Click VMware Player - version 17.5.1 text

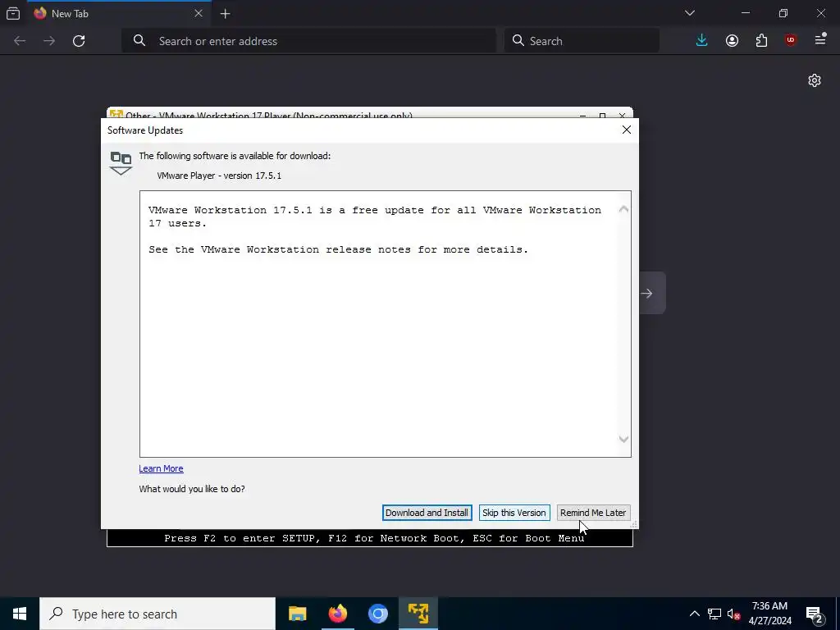(219, 176)
